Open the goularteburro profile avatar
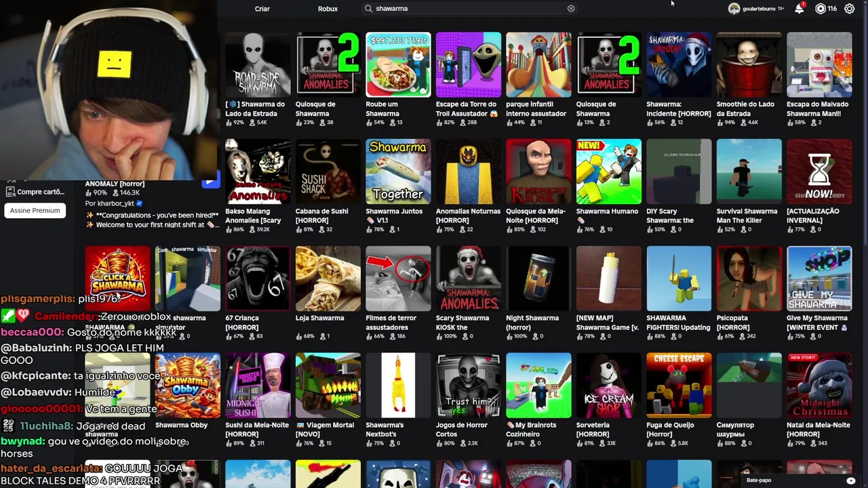 tap(734, 9)
